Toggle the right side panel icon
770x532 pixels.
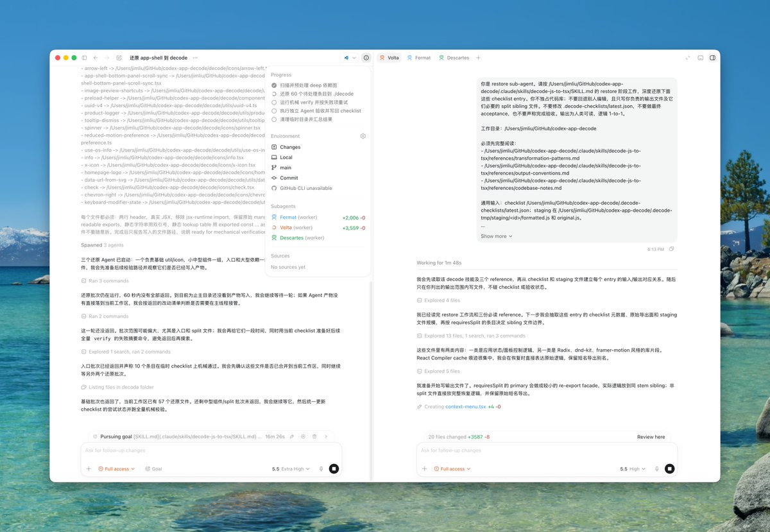[712, 58]
